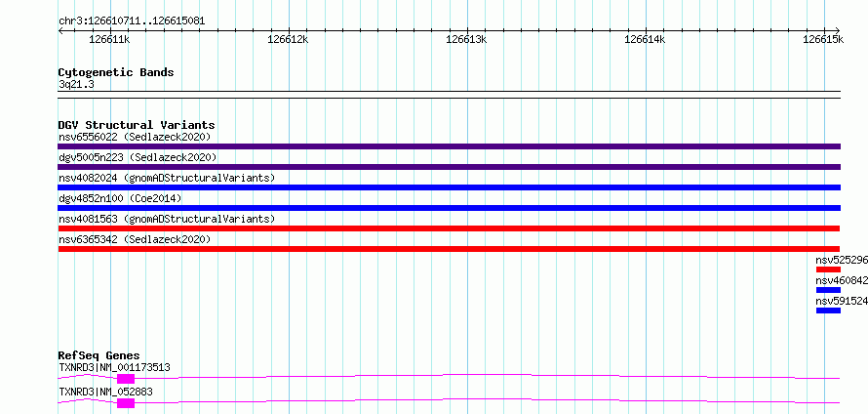Open variant label nsv4081563 (gnomADStructuralVariants)
Image resolution: width=868 pixels, height=414 pixels.
coord(167,219)
